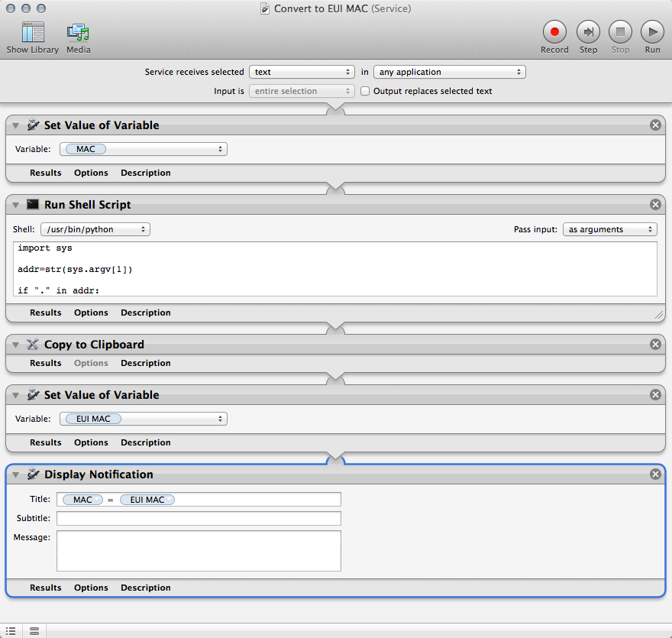Show Description of Run Shell Script
672x638 pixels.
[x=146, y=313]
